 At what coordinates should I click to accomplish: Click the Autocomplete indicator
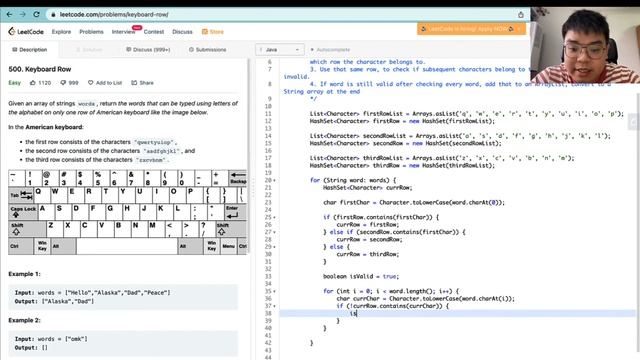(330, 50)
